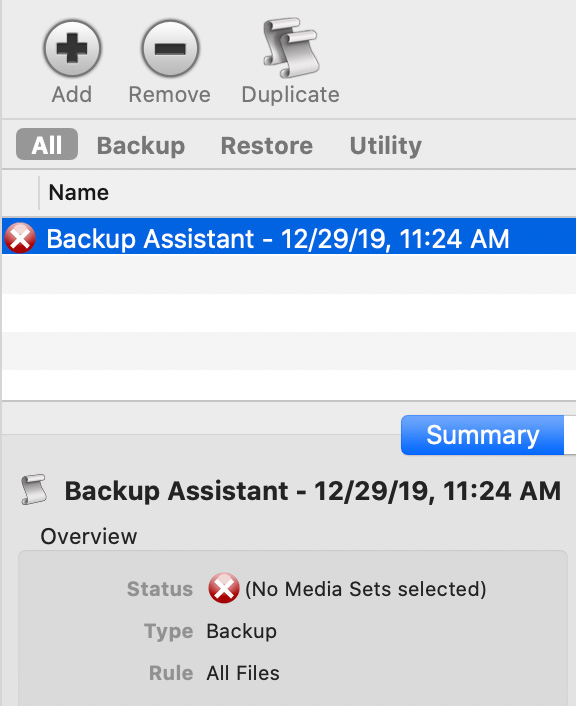Viewport: 576px width, 706px height.
Task: Click the Add label text
Action: point(72,95)
